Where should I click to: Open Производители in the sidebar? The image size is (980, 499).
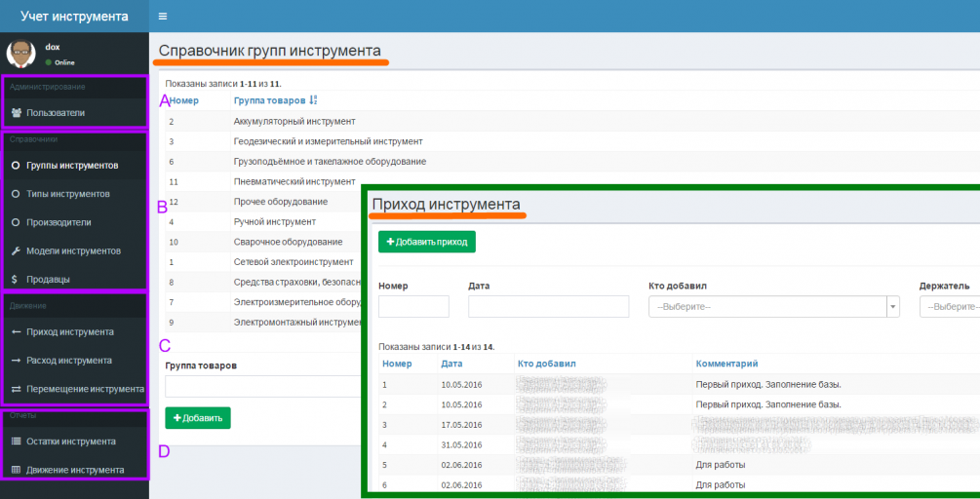[59, 222]
